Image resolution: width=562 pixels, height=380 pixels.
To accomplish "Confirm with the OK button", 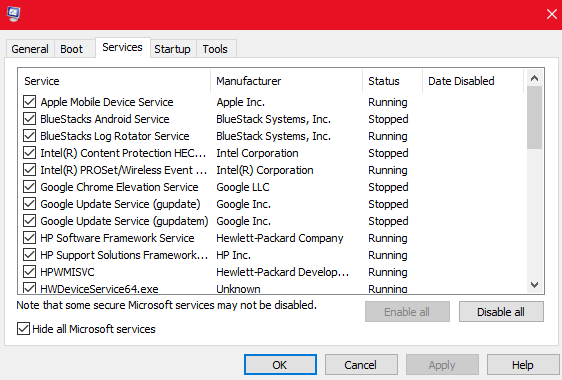I will 280,365.
